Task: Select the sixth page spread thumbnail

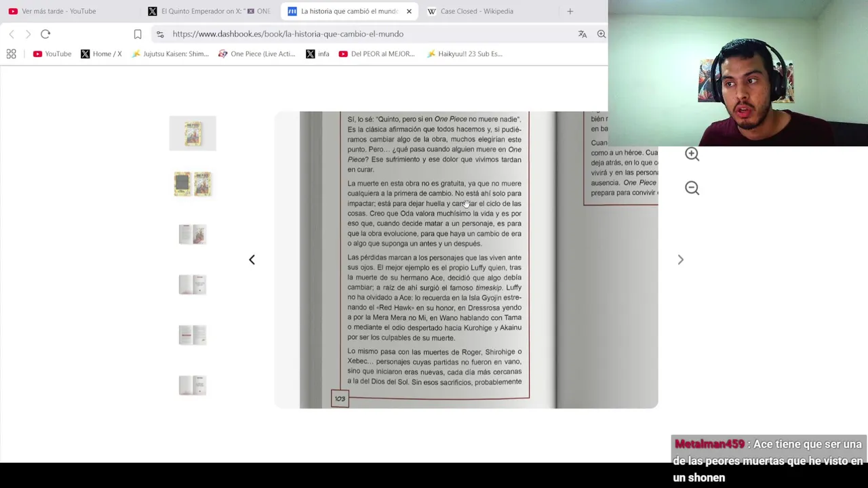Action: 193,385
